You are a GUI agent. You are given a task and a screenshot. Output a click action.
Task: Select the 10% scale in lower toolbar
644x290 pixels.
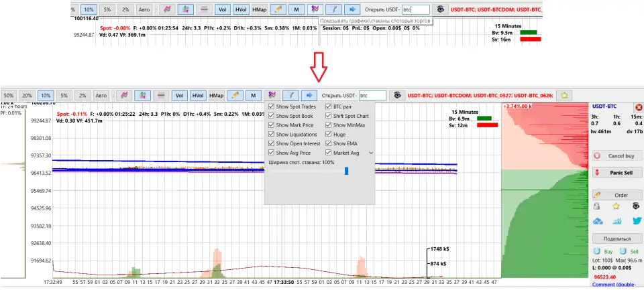[46, 96]
